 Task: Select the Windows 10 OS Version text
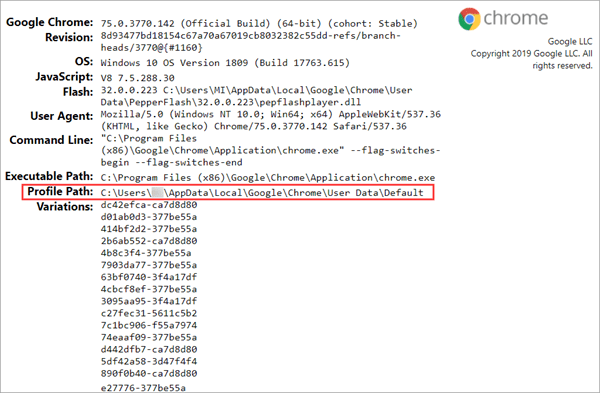[225, 63]
